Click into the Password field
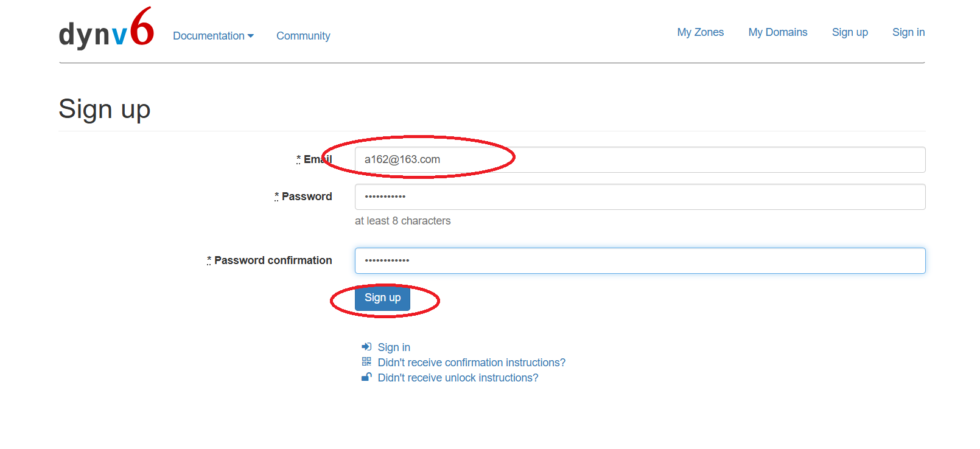Screen dimensions: 980x449 tap(639, 197)
